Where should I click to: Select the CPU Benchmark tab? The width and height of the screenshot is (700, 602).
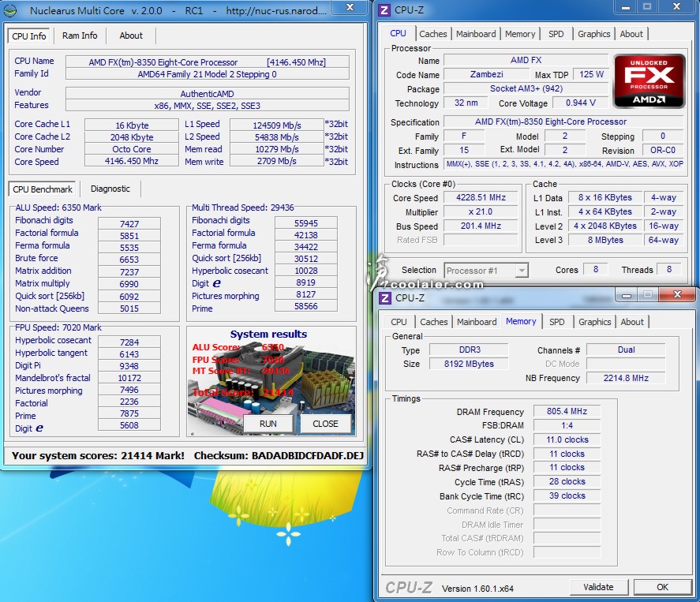coord(43,189)
